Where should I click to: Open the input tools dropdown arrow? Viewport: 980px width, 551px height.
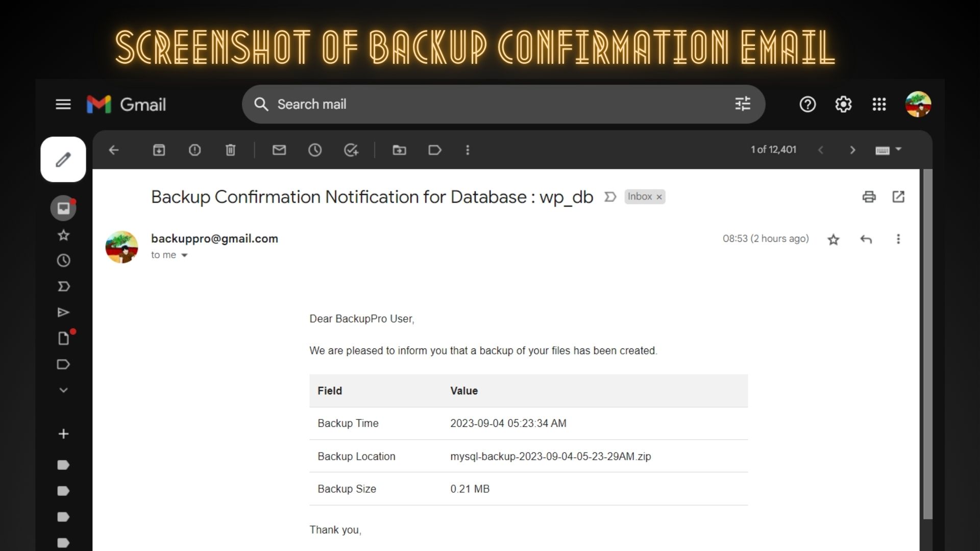coord(899,149)
